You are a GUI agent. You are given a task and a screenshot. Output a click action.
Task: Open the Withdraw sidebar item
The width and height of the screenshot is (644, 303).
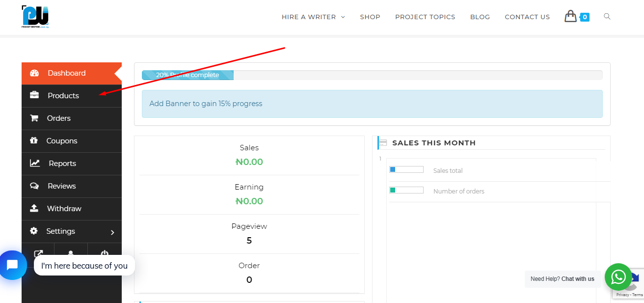coord(72,209)
